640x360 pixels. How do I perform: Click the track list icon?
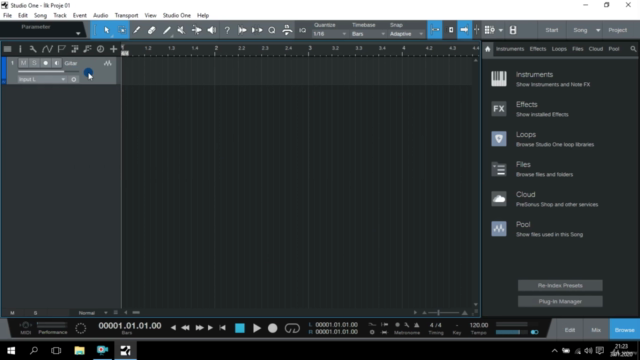point(7,49)
